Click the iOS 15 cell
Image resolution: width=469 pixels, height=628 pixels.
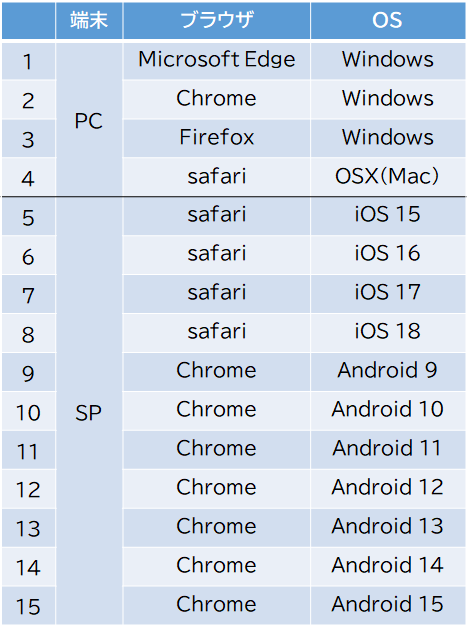388,215
